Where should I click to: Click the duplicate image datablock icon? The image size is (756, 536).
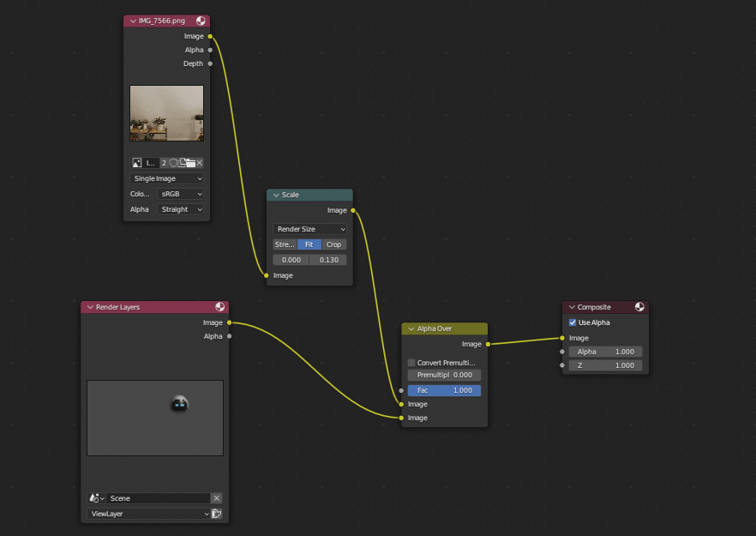pyautogui.click(x=182, y=163)
